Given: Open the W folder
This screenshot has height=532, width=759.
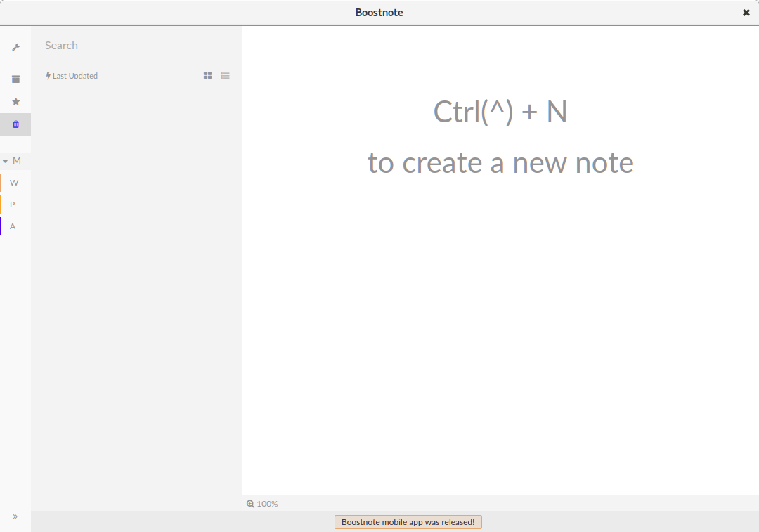Looking at the screenshot, I should [15, 183].
